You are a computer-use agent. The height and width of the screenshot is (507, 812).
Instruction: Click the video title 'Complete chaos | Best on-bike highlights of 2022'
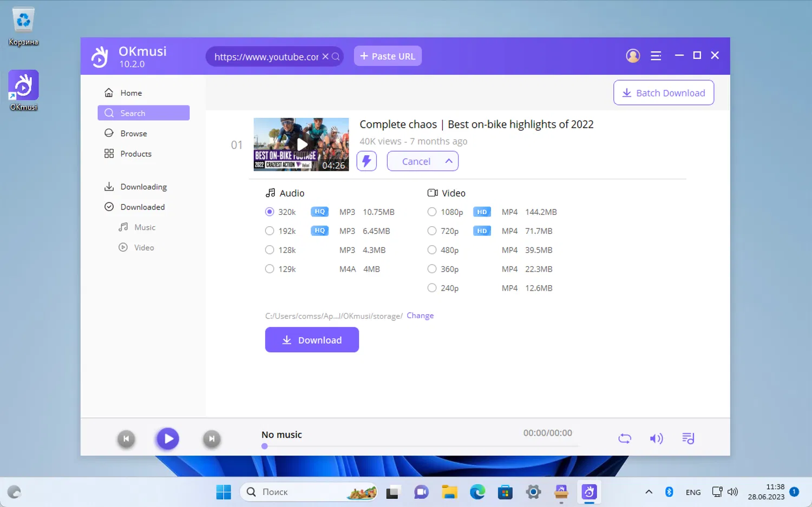click(476, 124)
